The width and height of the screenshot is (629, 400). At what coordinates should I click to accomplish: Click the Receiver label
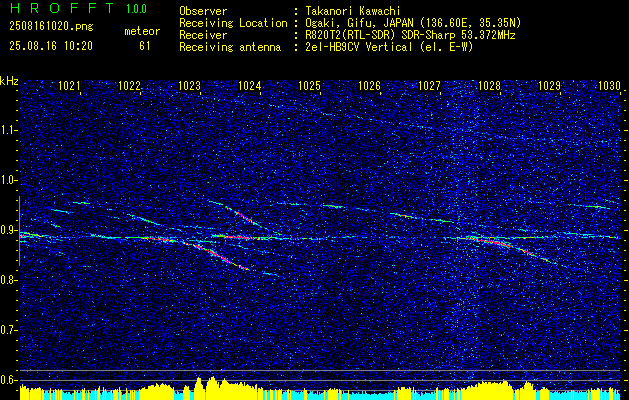click(x=203, y=35)
